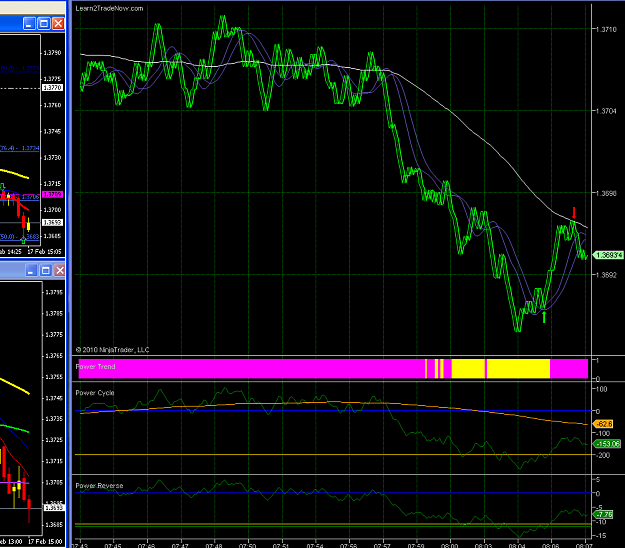Click the 17 Feb 15:05 time label

click(x=44, y=252)
